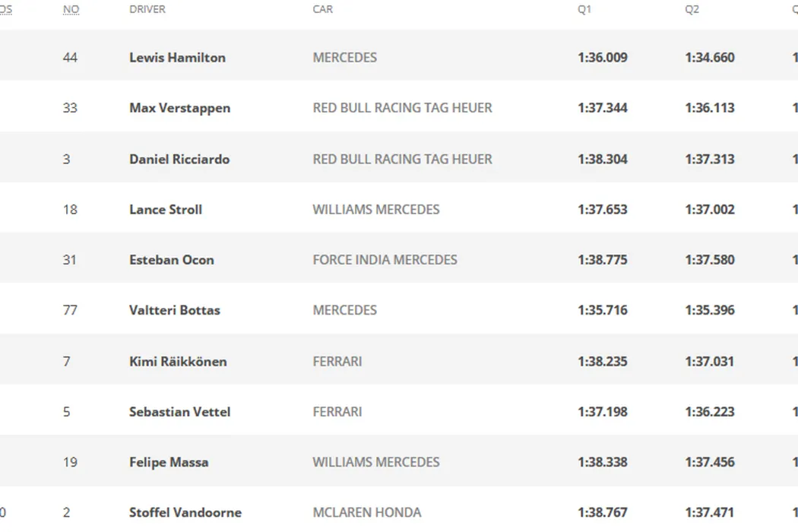Click FORCE INDIA MERCEDES car cell
The image size is (798, 532).
tap(385, 260)
